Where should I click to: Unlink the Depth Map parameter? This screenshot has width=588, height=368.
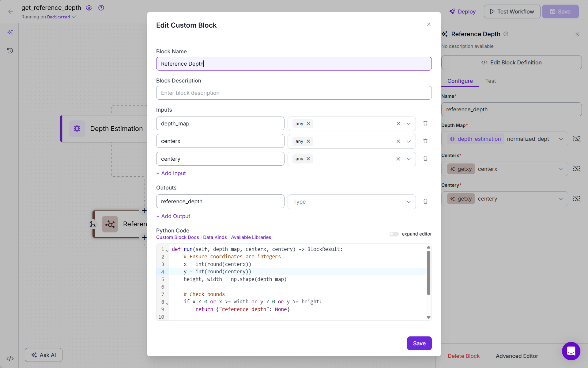(576, 139)
